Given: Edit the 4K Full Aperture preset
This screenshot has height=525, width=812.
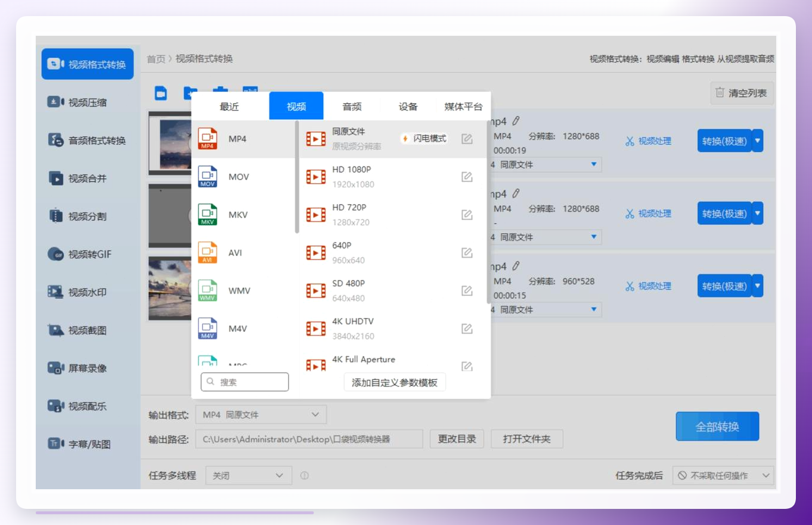Looking at the screenshot, I should (467, 366).
